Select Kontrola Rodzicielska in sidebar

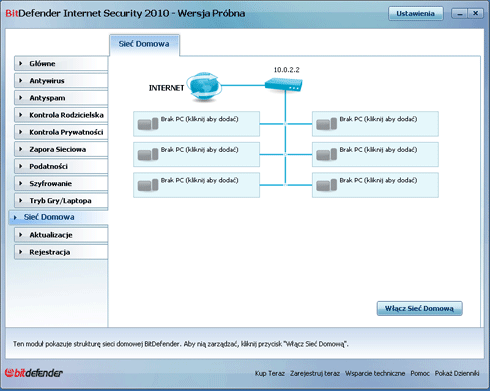coord(61,115)
